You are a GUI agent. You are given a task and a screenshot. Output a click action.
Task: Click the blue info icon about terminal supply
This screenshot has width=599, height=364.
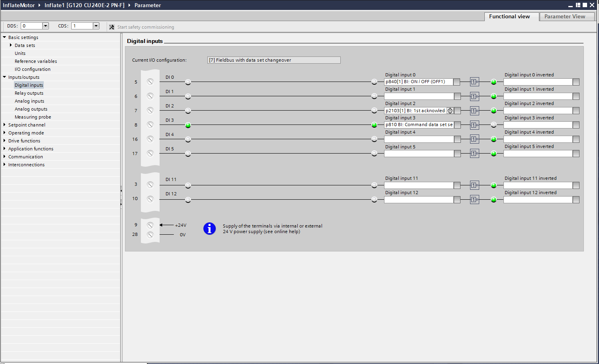click(209, 229)
